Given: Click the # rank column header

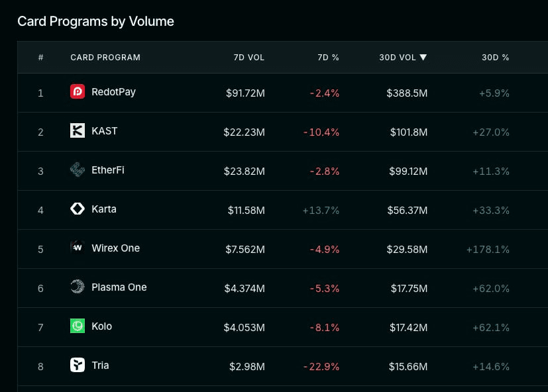Looking at the screenshot, I should click(x=40, y=58).
